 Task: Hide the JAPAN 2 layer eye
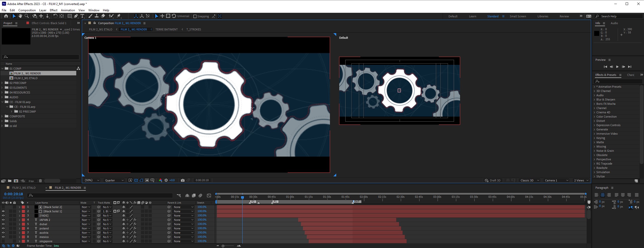tap(3, 220)
